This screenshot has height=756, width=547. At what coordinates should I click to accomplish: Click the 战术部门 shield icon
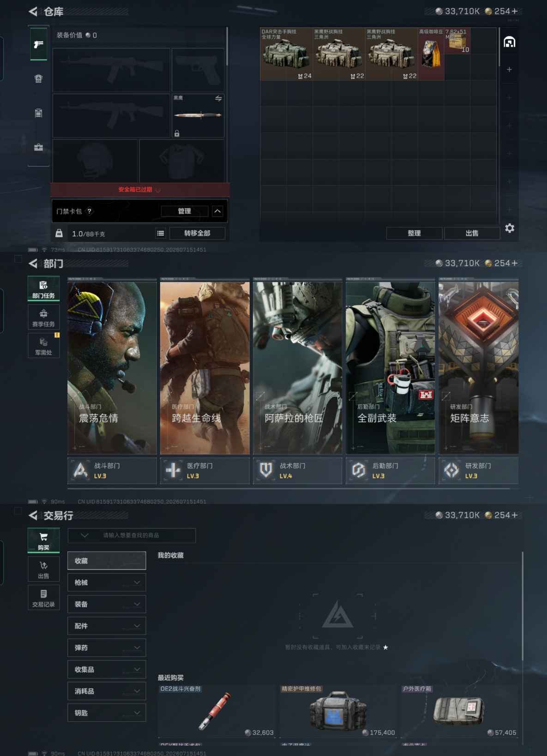tap(266, 470)
